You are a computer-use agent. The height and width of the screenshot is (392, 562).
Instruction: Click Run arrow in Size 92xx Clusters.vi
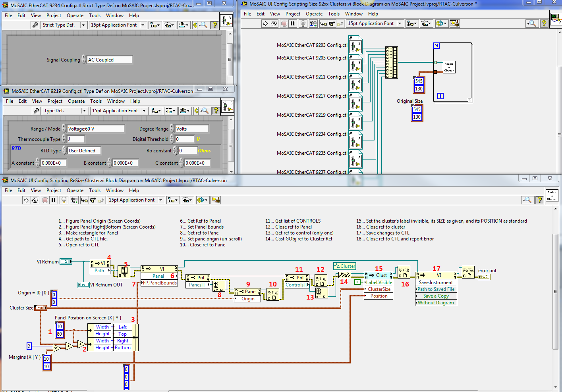coord(265,23)
